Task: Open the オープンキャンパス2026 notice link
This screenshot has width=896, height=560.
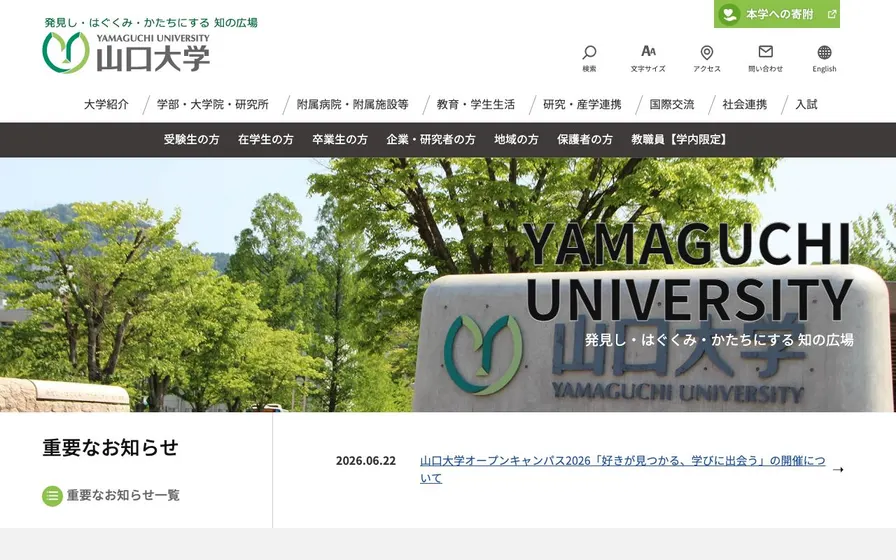Action: pyautogui.click(x=622, y=469)
